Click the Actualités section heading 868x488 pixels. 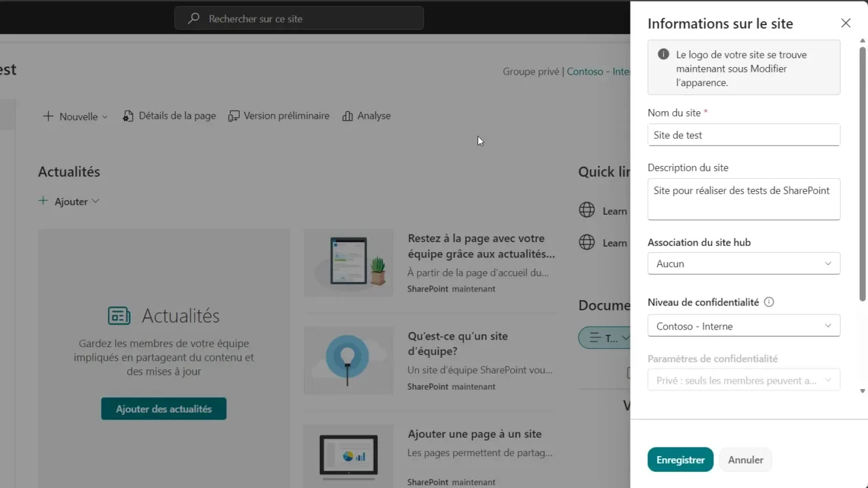point(69,171)
